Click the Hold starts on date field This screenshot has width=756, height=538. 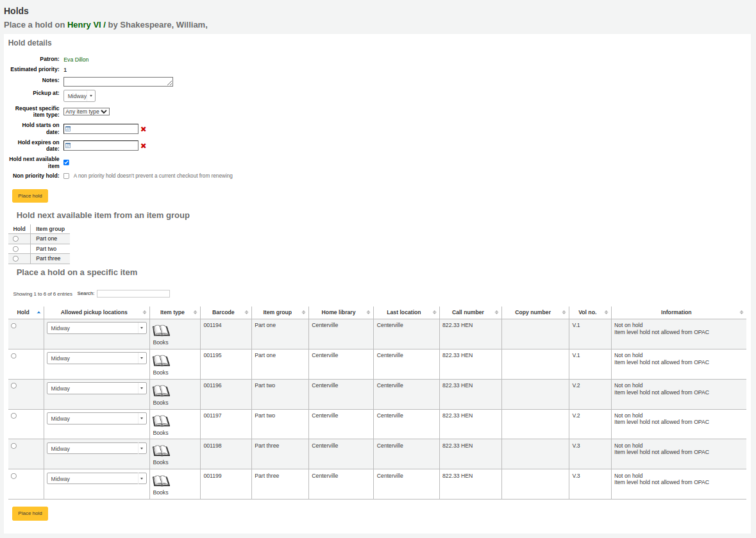click(101, 129)
